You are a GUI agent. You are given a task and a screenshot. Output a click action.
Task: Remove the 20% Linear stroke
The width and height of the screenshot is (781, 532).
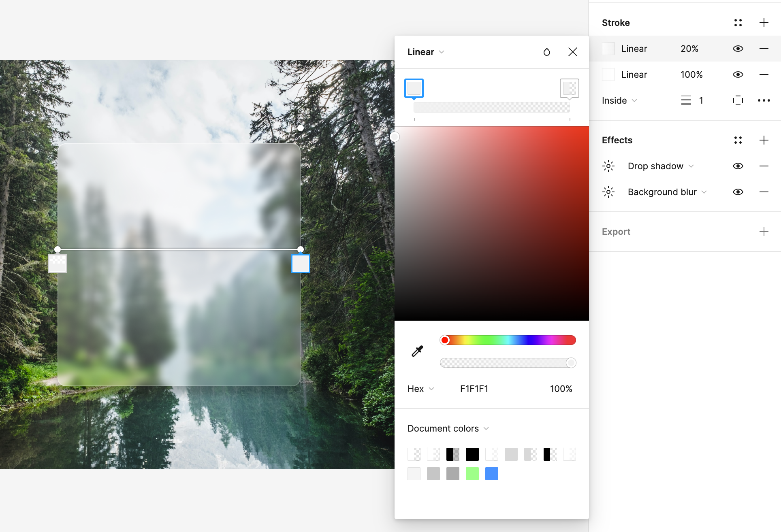coord(764,49)
